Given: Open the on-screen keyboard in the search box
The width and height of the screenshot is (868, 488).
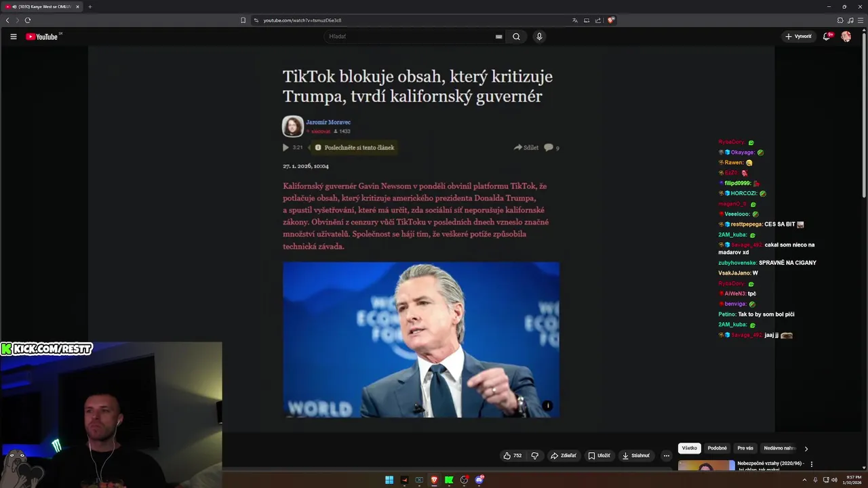Looking at the screenshot, I should click(x=499, y=37).
